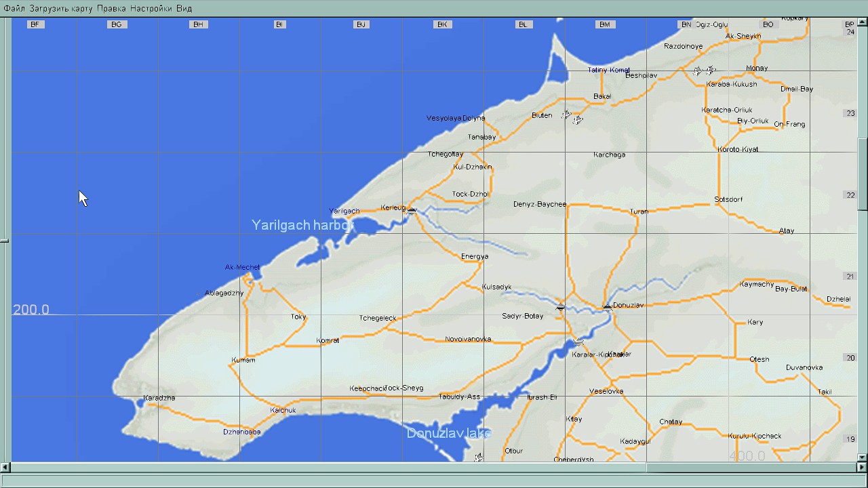
Task: Open the Настройки menu
Action: click(151, 8)
